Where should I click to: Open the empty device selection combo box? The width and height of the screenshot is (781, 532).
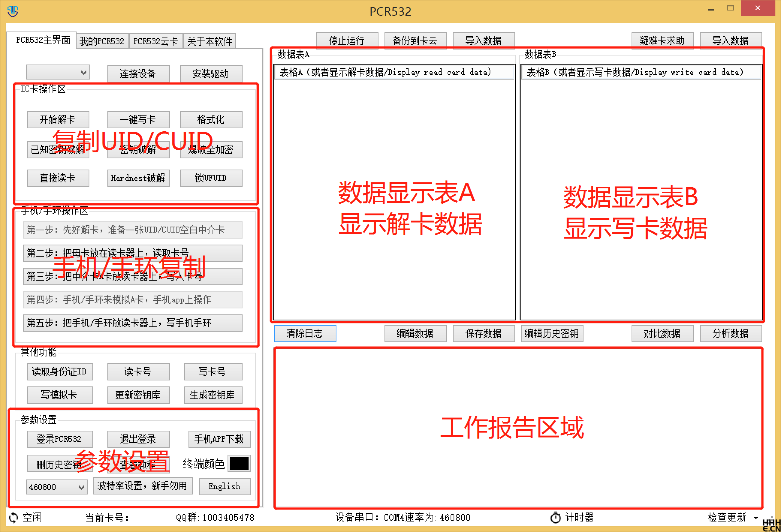(x=57, y=72)
